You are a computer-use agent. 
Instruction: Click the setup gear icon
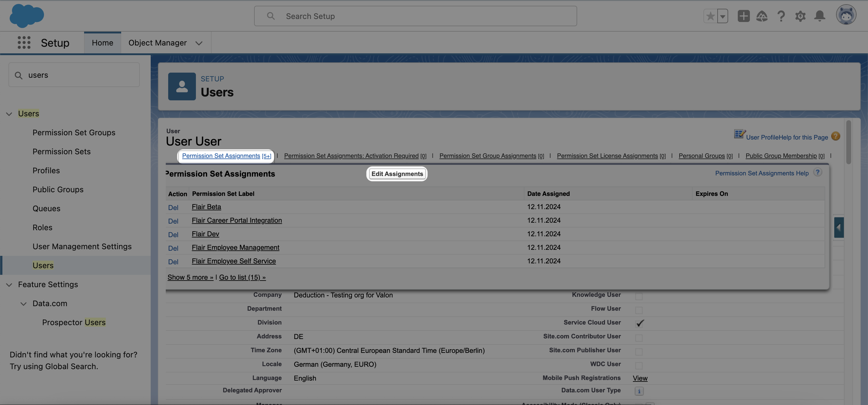pyautogui.click(x=800, y=16)
